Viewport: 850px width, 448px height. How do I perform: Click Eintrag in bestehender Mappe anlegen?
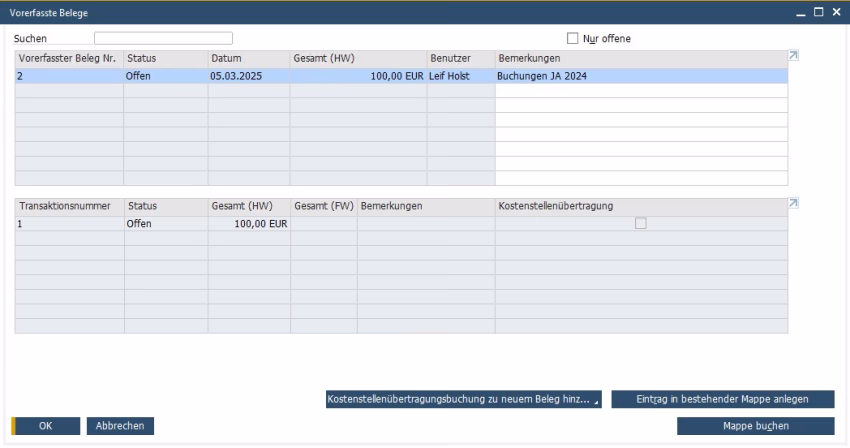[x=722, y=400]
